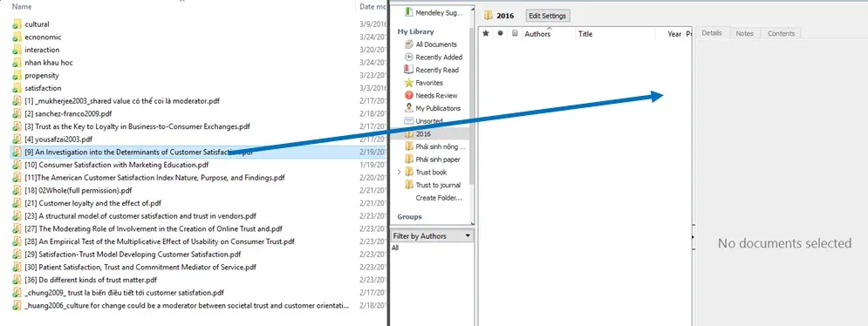Click the My Publications icon

(x=409, y=108)
